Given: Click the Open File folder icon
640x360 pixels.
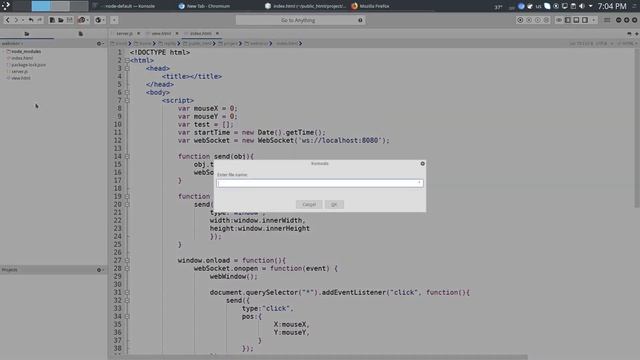Looking at the screenshot, I should [x=61, y=20].
